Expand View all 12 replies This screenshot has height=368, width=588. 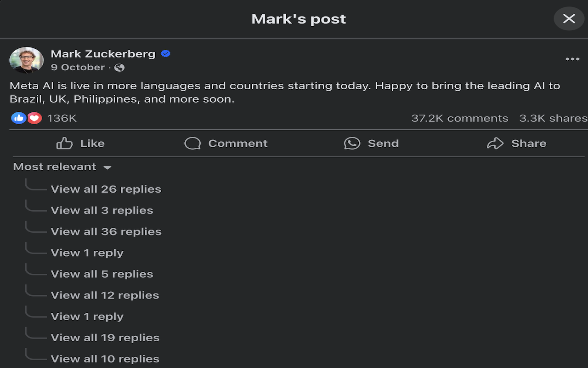105,295
